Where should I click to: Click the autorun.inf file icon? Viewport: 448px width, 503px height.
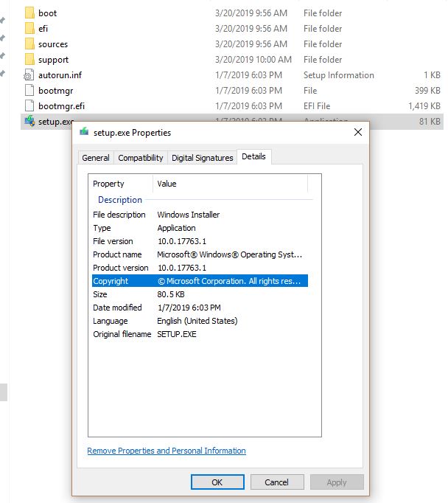coord(29,74)
